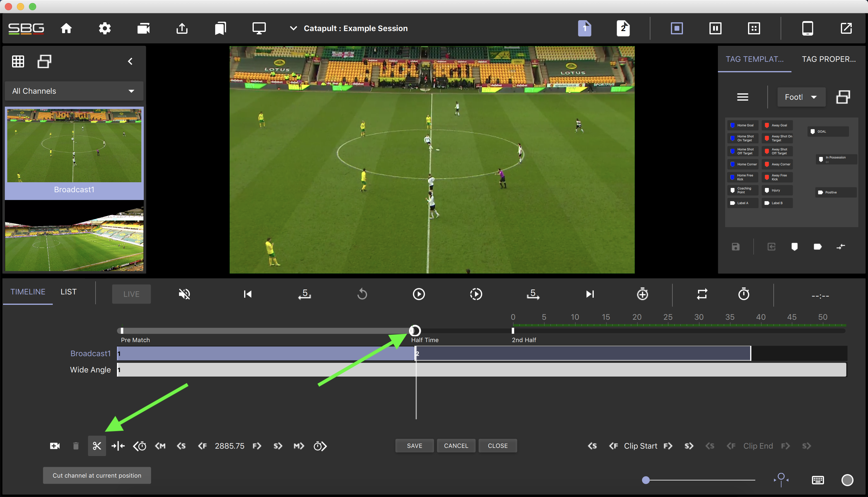Viewport: 868px width, 497px height.
Task: Add a new label tag icon
Action: coord(817,246)
